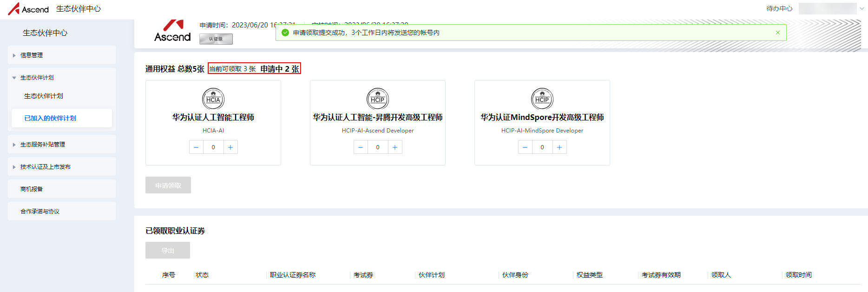Click 生态伙伴中心 title in the header
Image resolution: width=868 pixels, height=292 pixels.
click(x=79, y=9)
